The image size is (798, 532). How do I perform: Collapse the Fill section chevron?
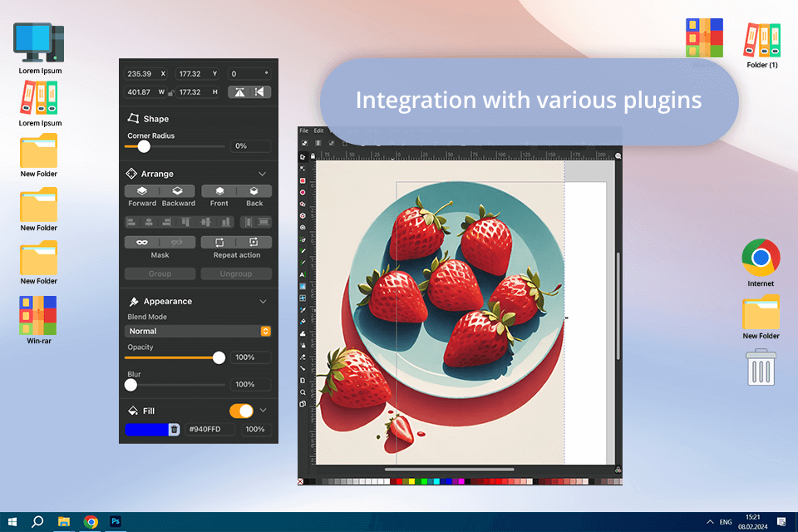(x=264, y=411)
